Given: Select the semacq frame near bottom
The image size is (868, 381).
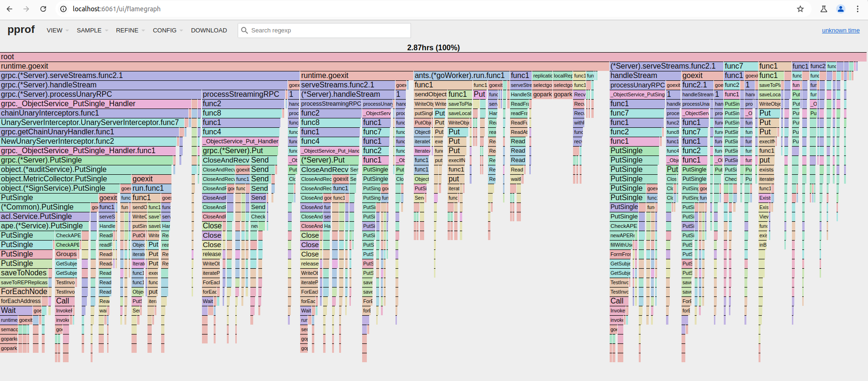Looking at the screenshot, I should (x=9, y=329).
